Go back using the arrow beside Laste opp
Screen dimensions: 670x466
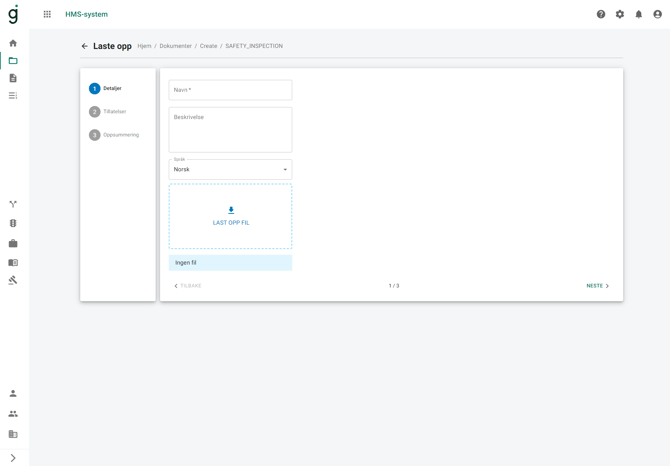coord(85,46)
